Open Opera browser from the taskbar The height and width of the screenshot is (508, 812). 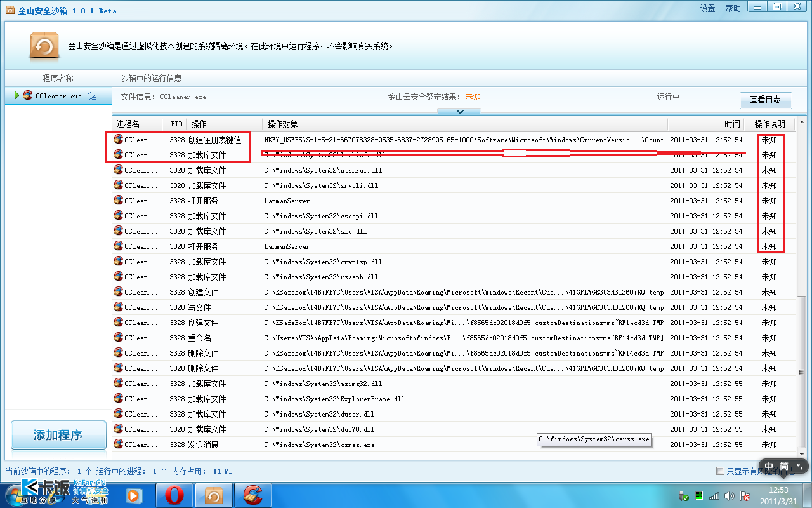click(174, 495)
